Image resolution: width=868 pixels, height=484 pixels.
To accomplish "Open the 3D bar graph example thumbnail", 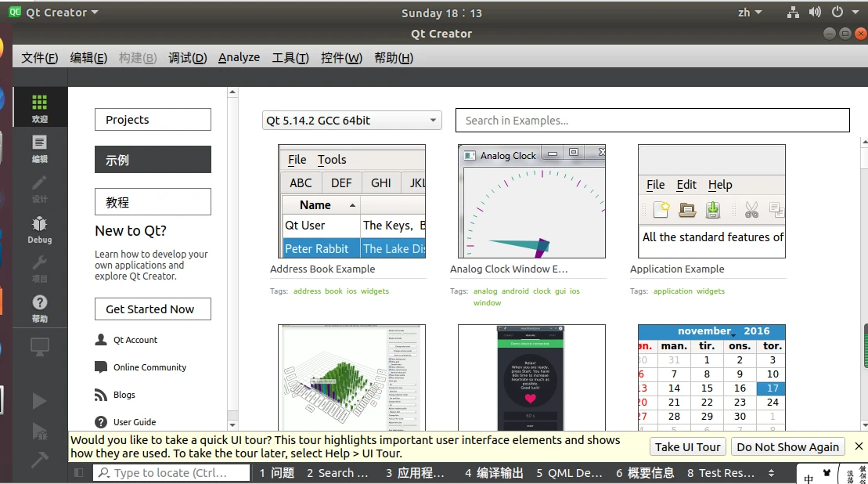I will [x=351, y=377].
